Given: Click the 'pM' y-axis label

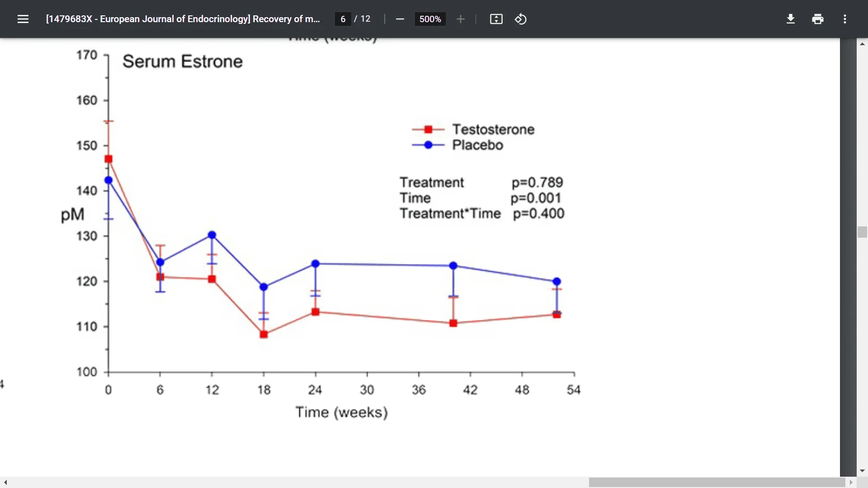Looking at the screenshot, I should (x=72, y=215).
